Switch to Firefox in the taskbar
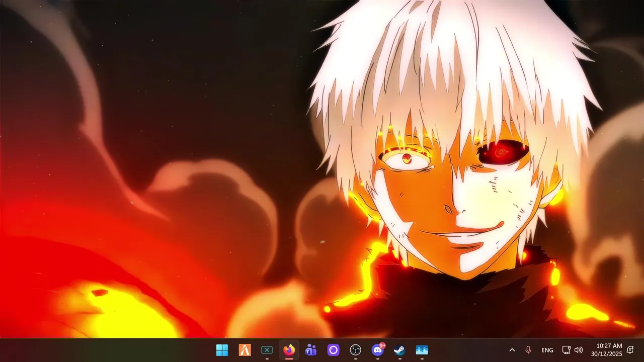The width and height of the screenshot is (644, 362). (289, 350)
